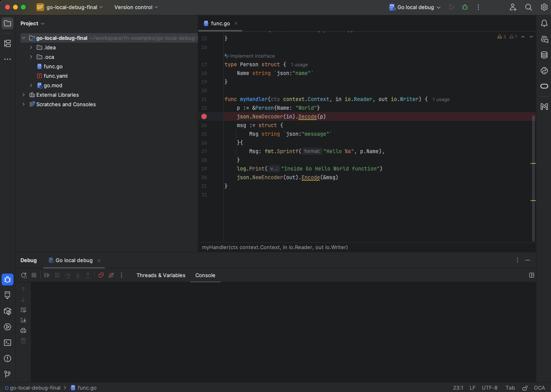This screenshot has height=392, width=551.
Task: Toggle Mute Breakpoints icon
Action: point(111,275)
